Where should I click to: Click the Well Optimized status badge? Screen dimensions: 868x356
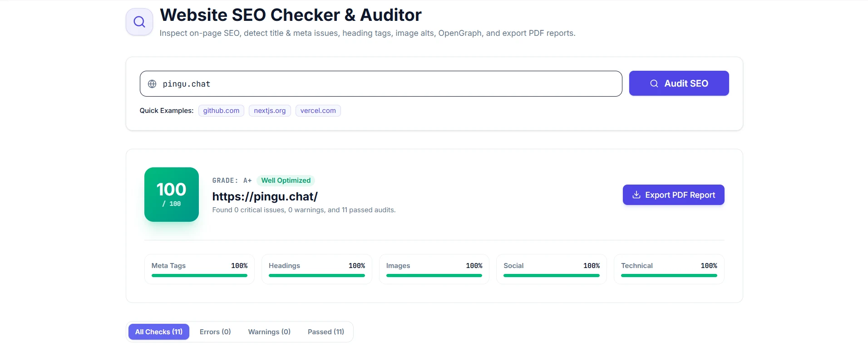pos(286,180)
